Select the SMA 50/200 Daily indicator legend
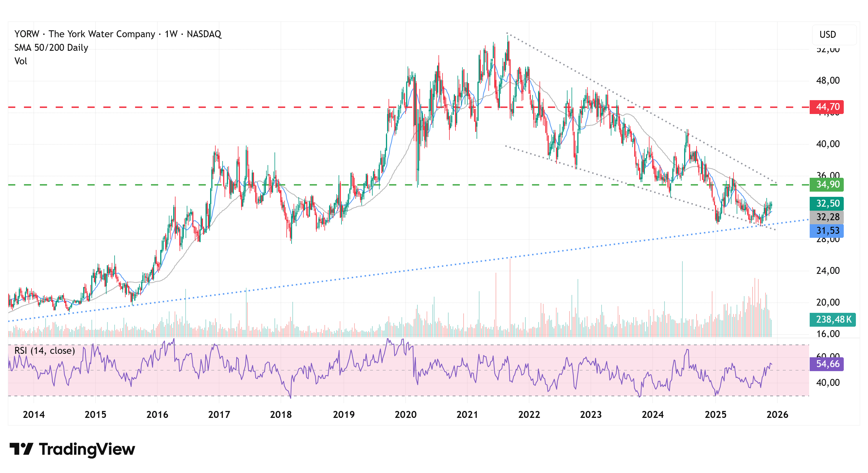868x473 pixels. point(51,48)
